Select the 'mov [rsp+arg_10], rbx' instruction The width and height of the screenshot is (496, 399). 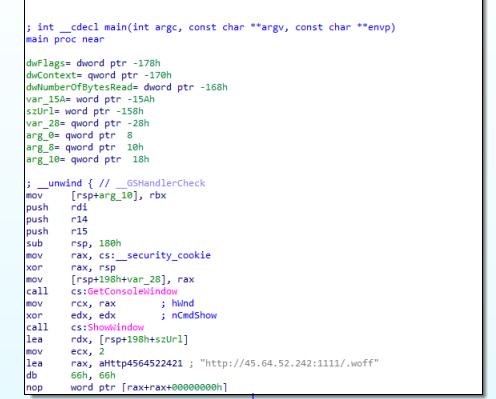point(96,195)
